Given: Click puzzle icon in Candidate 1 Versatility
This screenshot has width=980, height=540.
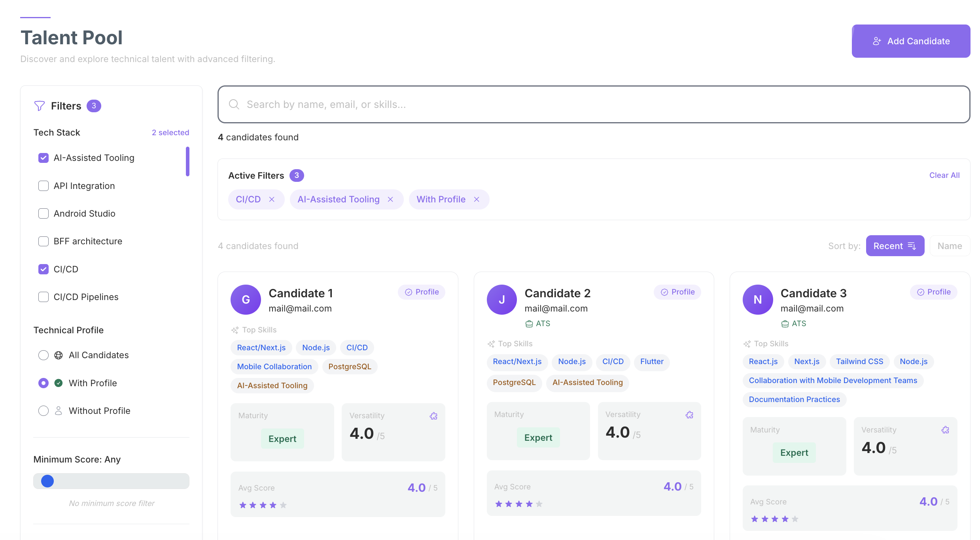Looking at the screenshot, I should (x=433, y=416).
